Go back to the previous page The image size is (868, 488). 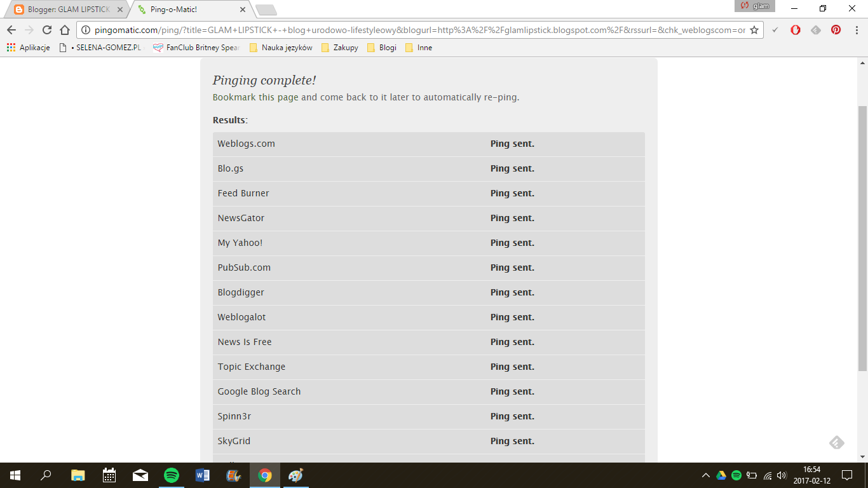point(11,30)
